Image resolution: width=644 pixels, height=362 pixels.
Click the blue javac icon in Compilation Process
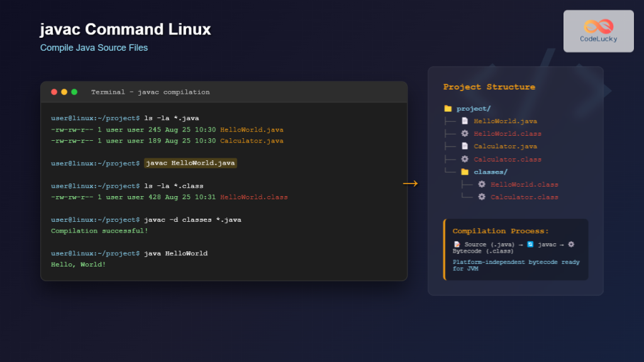click(530, 244)
